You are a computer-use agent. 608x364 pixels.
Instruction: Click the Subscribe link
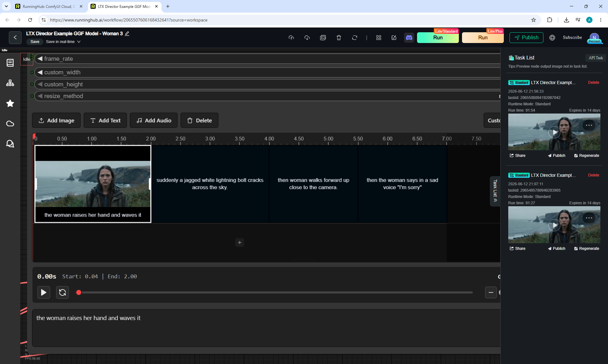pos(572,38)
